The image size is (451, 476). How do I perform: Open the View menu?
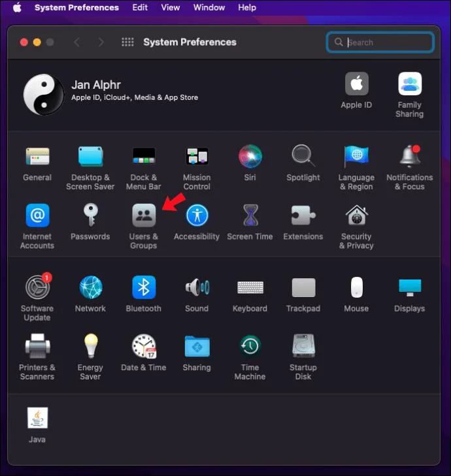[170, 7]
